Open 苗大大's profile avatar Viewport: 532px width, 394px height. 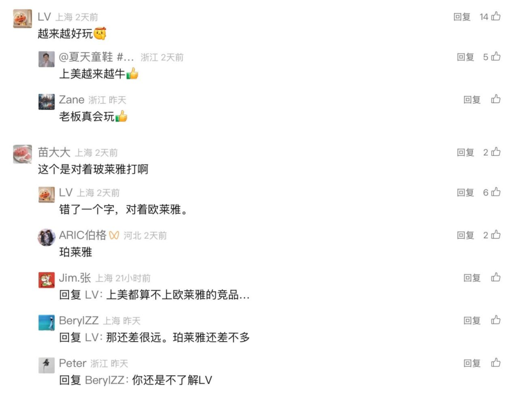[x=22, y=154]
